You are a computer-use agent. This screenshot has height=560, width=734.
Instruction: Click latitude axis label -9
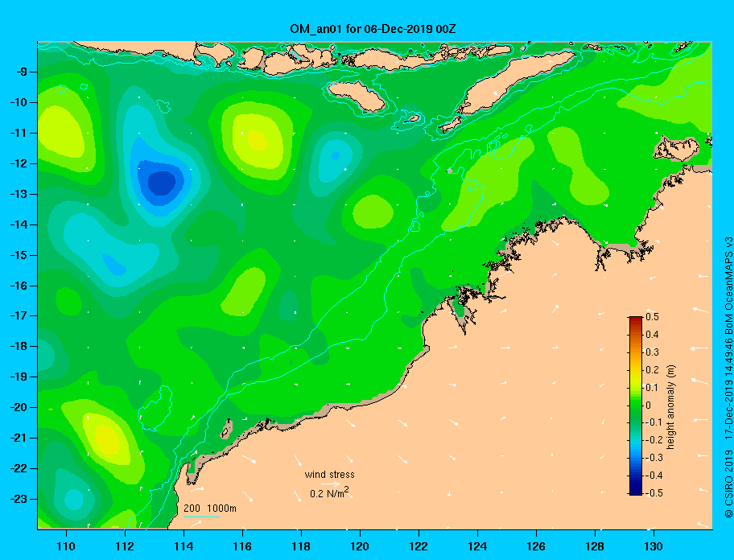tap(22, 72)
